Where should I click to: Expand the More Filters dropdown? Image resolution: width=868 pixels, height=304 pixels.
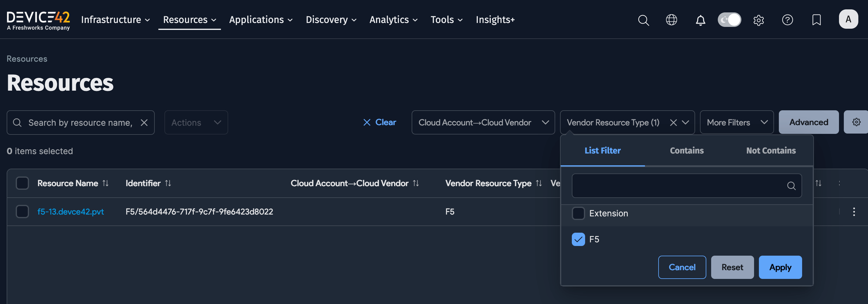click(736, 122)
